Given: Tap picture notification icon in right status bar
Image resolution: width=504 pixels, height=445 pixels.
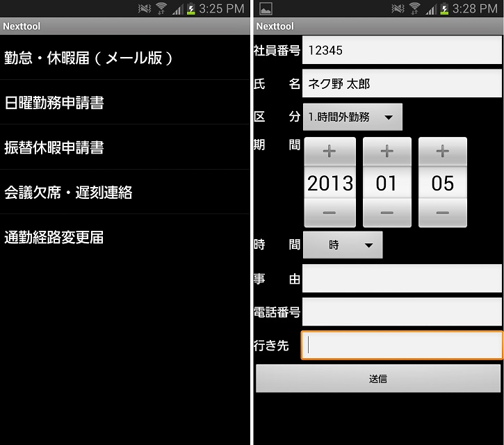Looking at the screenshot, I should click(x=266, y=8).
